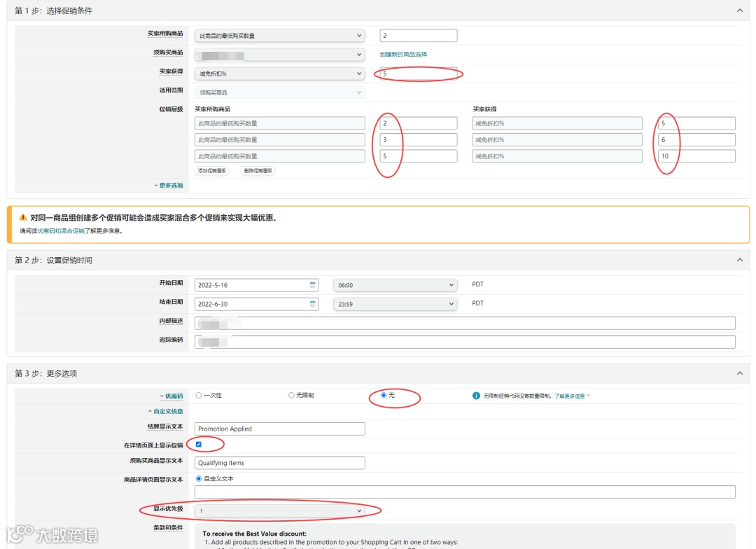Click the second tier discount field showing 6
This screenshot has width=756, height=549.
coord(696,140)
